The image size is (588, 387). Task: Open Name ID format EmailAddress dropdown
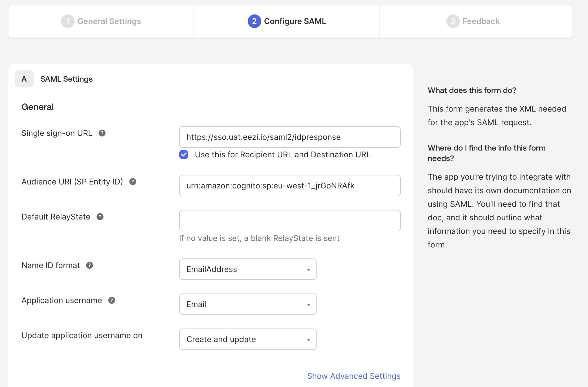tap(247, 269)
